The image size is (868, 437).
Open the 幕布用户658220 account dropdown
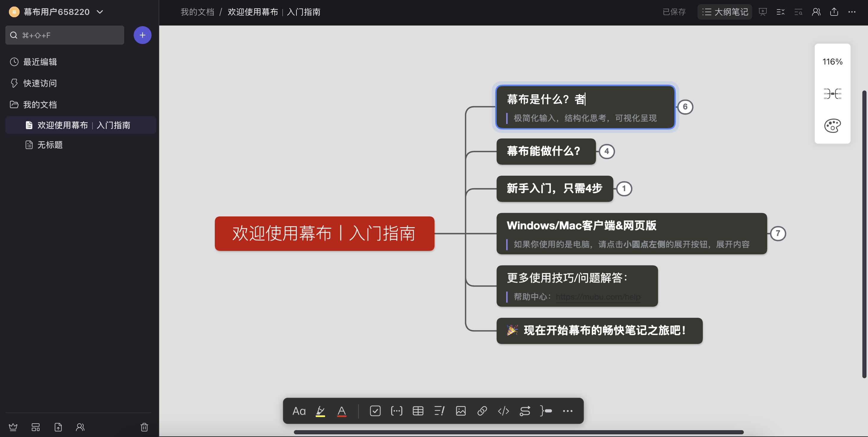57,12
